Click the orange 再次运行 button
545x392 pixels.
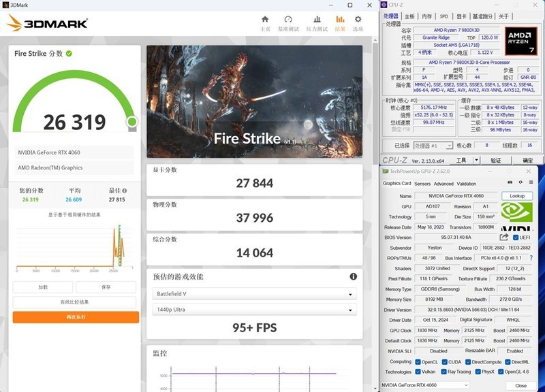(76, 317)
